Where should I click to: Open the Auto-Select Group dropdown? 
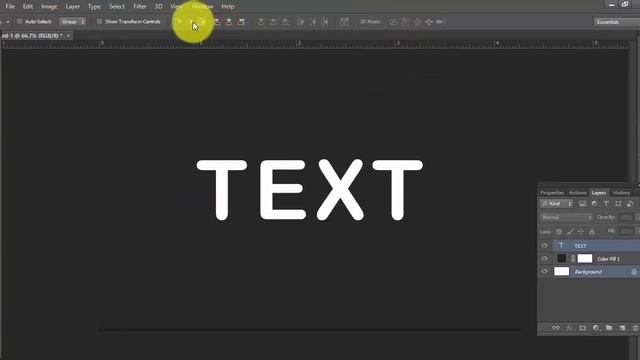click(x=73, y=22)
